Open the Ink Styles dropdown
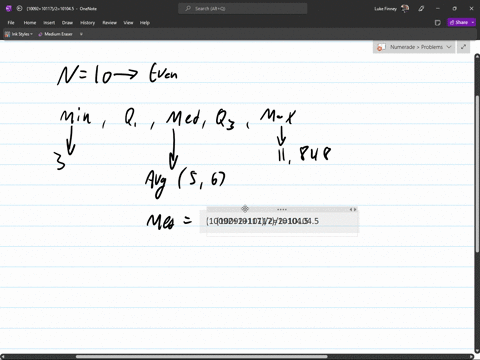This screenshot has height=360, width=480. [19, 34]
